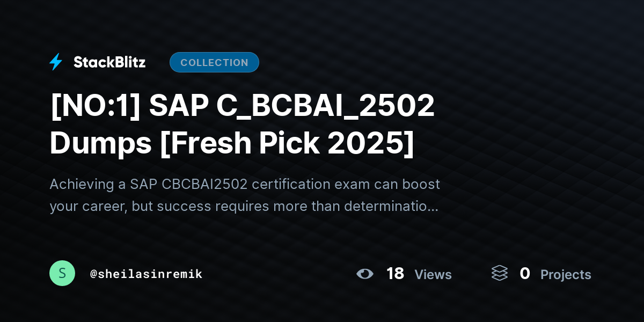This screenshot has width=644, height=322.
Task: Select the COLLECTION badge
Action: click(x=214, y=62)
